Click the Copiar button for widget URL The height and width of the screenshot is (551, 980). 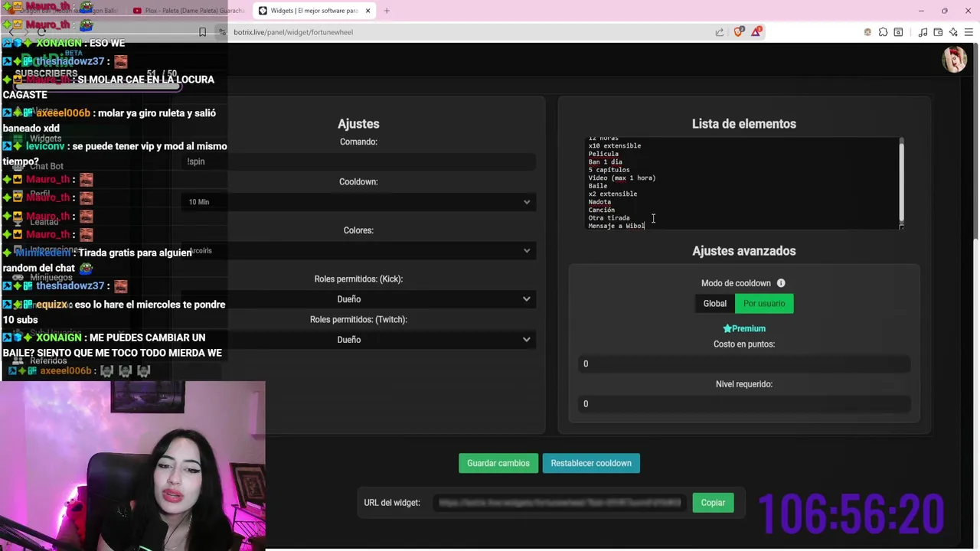click(x=713, y=503)
